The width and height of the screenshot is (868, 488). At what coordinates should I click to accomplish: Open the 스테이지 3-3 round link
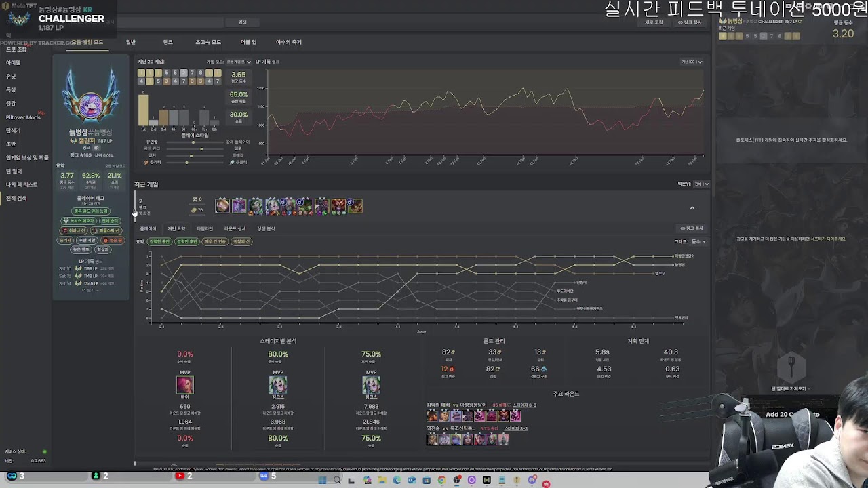(515, 428)
